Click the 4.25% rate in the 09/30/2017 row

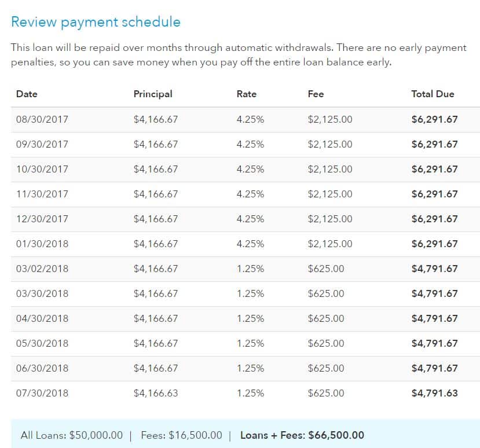tap(250, 144)
